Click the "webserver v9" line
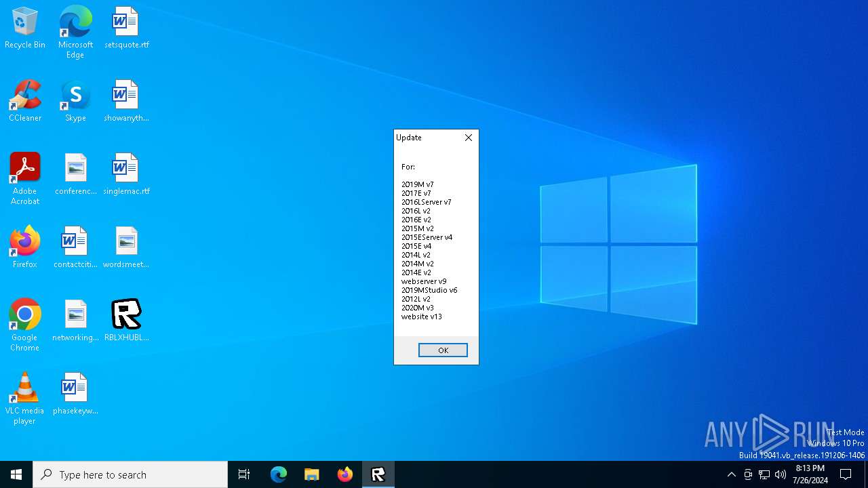The height and width of the screenshot is (488, 868). [x=424, y=281]
